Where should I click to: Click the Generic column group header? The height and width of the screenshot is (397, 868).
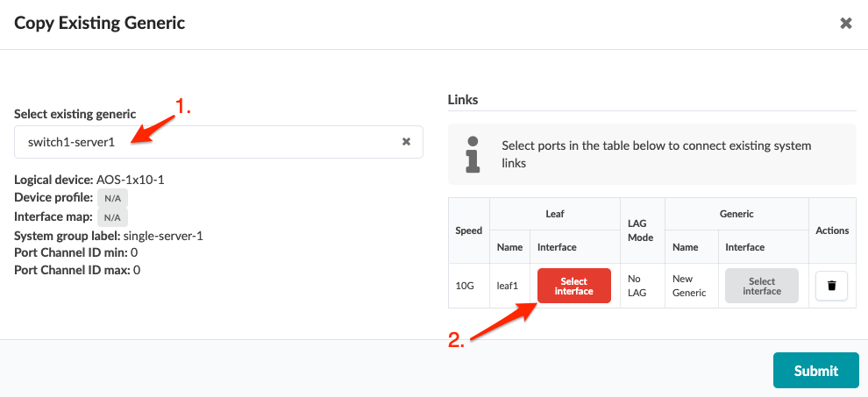(736, 214)
